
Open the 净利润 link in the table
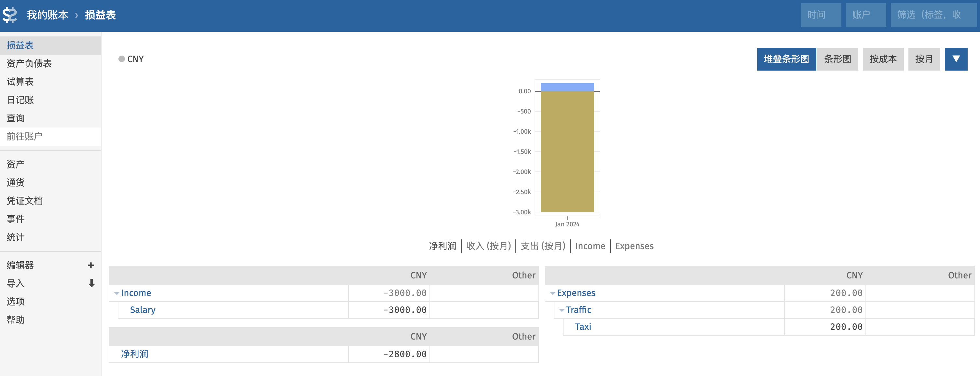point(135,354)
